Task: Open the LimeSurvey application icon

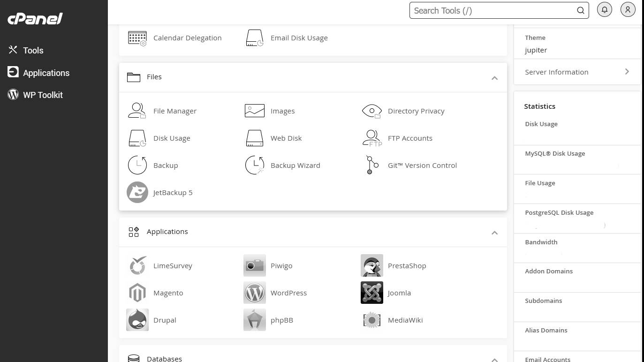Action: pyautogui.click(x=137, y=265)
